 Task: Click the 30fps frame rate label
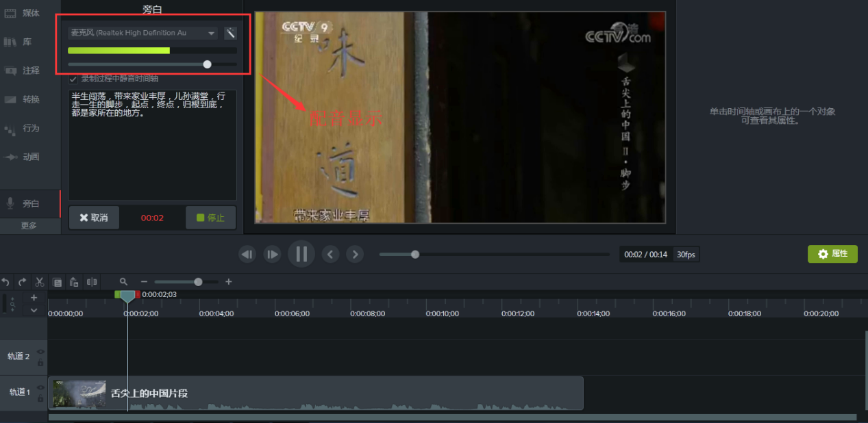686,255
